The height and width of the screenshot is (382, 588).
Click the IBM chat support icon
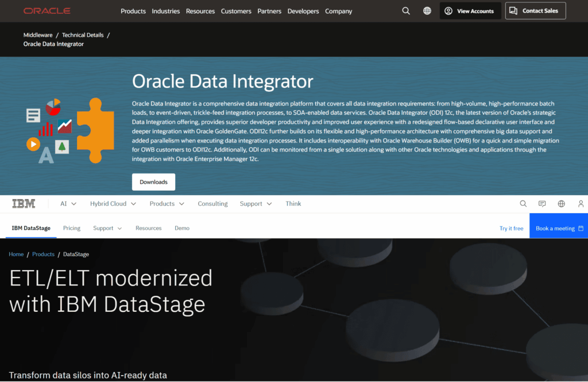tap(541, 203)
